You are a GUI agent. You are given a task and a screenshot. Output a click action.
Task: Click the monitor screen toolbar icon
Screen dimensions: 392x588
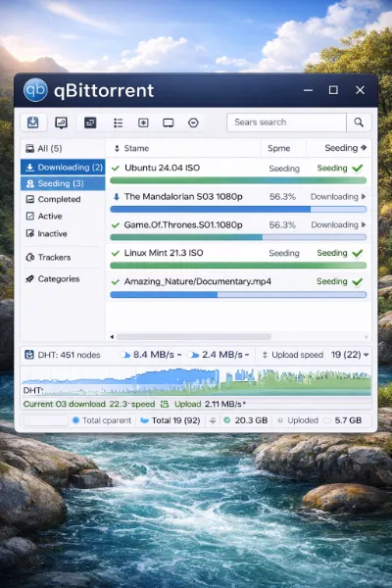point(168,122)
